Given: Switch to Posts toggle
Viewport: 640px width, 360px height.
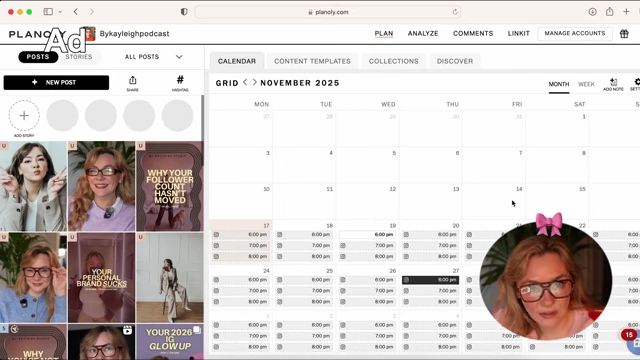Looking at the screenshot, I should pos(38,57).
